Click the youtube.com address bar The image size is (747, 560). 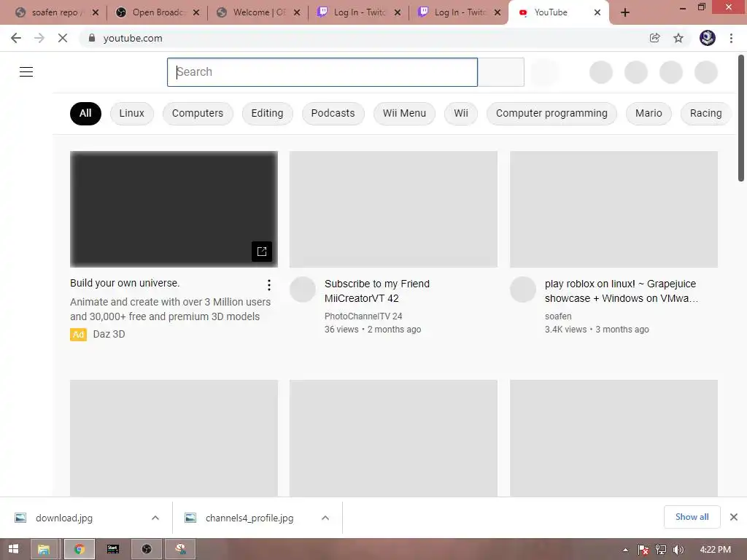[362, 38]
